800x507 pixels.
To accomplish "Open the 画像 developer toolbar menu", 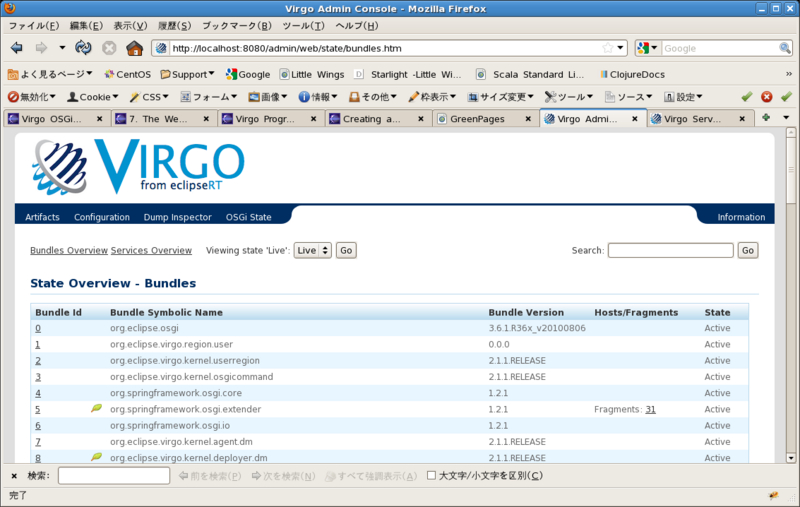I will [268, 96].
